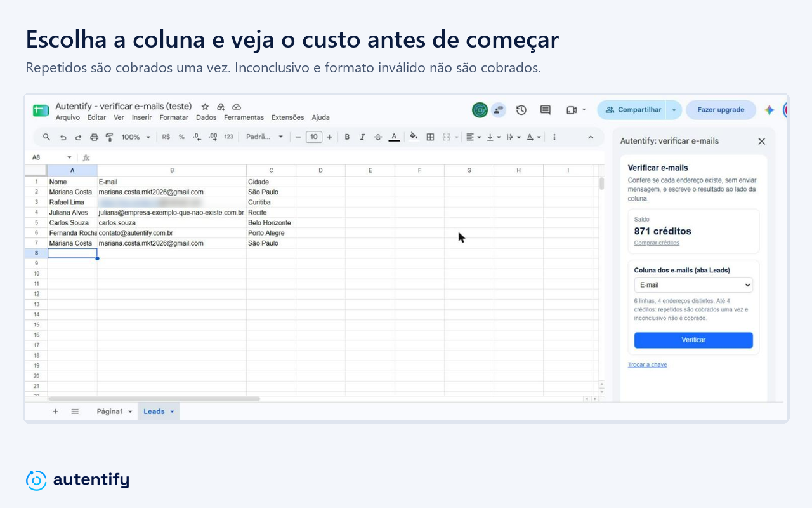Viewport: 812px width, 508px height.
Task: Close the Autentify sidebar panel
Action: click(x=761, y=141)
